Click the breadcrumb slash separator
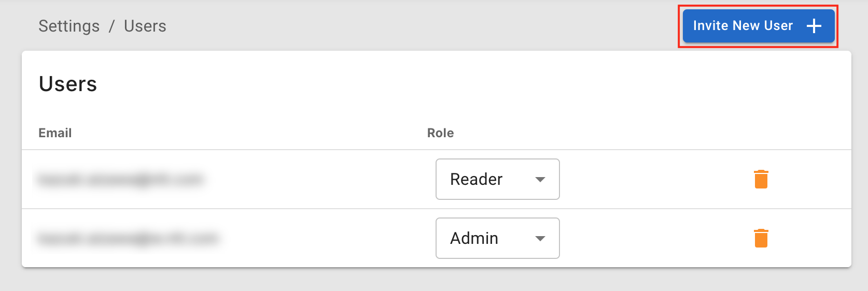868x291 pixels. click(111, 26)
